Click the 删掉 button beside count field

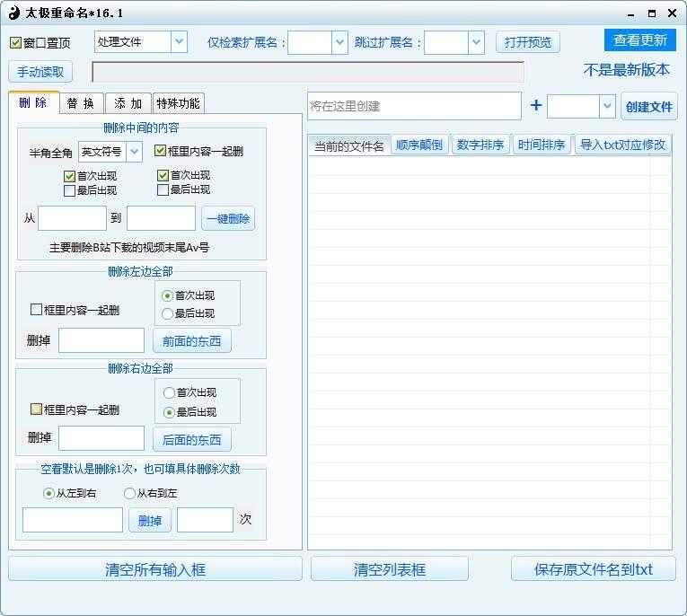[150, 521]
